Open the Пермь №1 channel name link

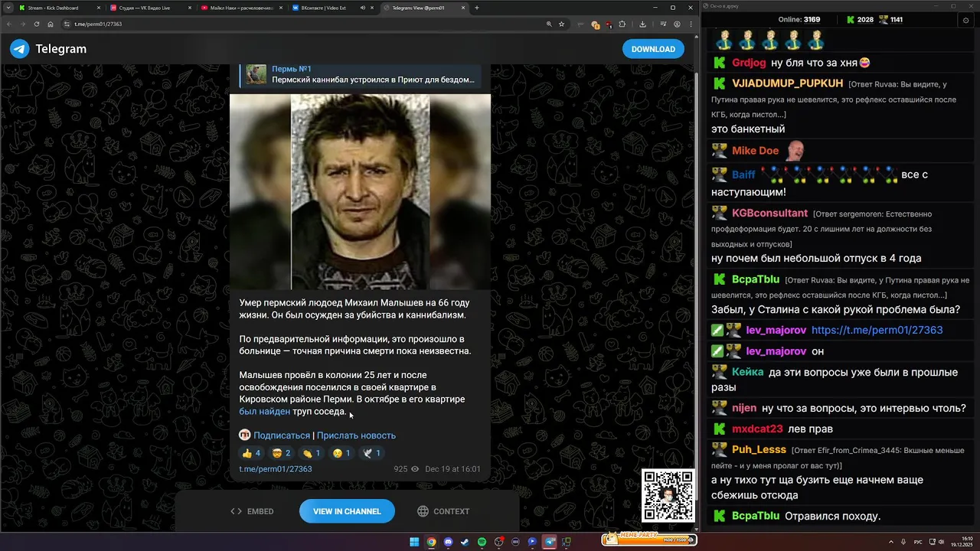tap(292, 69)
